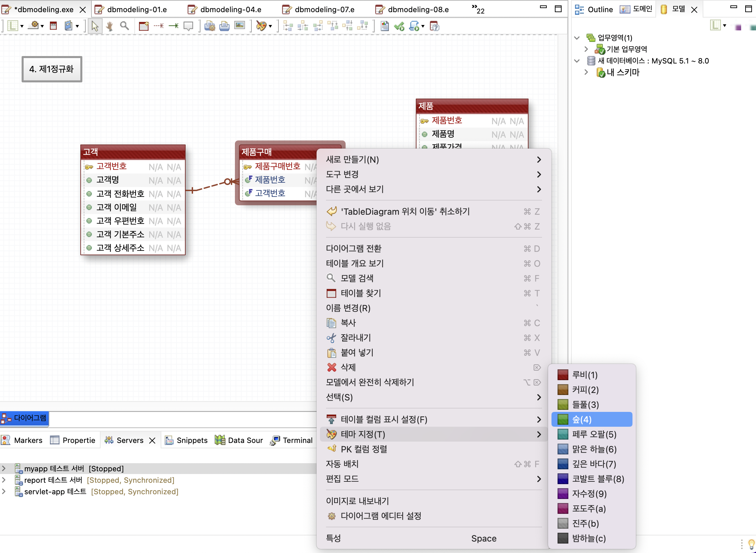Apply the 밤하늘(c) dark theme swatch

[592, 538]
